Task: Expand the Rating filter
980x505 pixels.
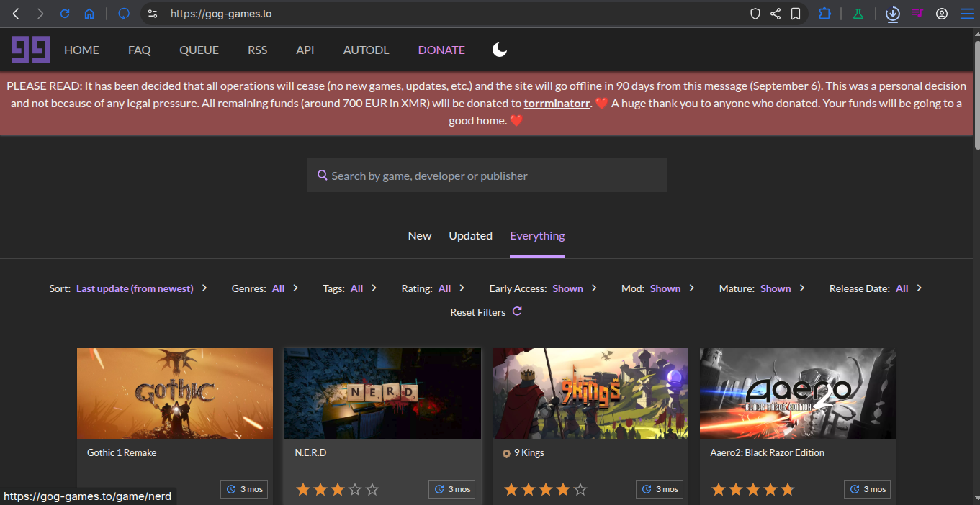Action: (x=433, y=288)
